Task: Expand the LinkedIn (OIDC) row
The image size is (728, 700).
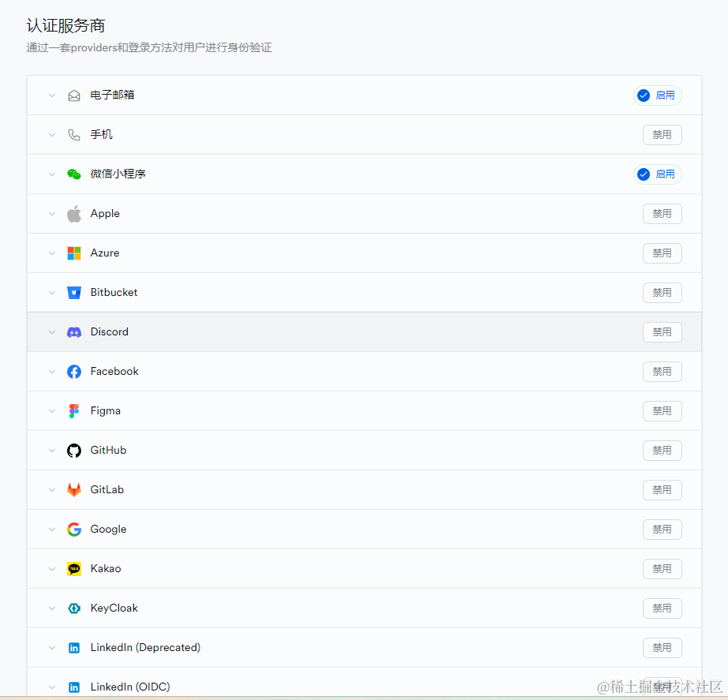Action: [x=51, y=687]
